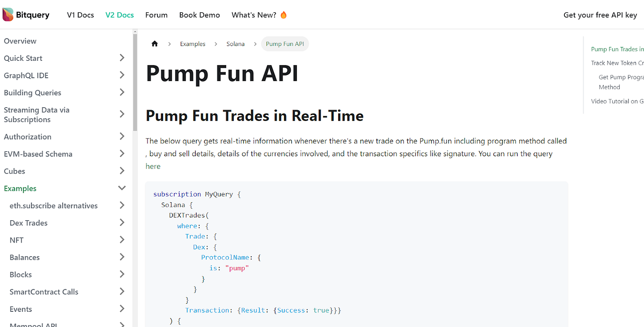Screen dimensions: 644x327
Task: Expand the Dex Trades sidebar entry
Action: 122,223
